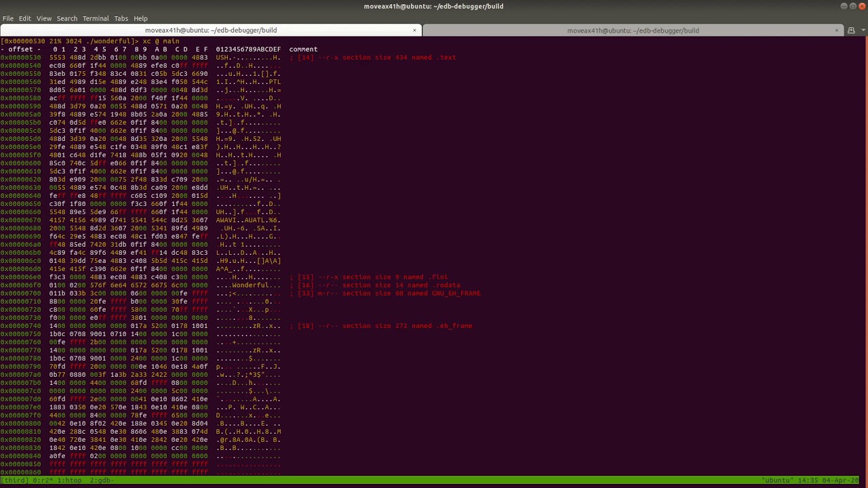The width and height of the screenshot is (868, 488).
Task: Click offset 0x000005a0
Action: click(20, 115)
